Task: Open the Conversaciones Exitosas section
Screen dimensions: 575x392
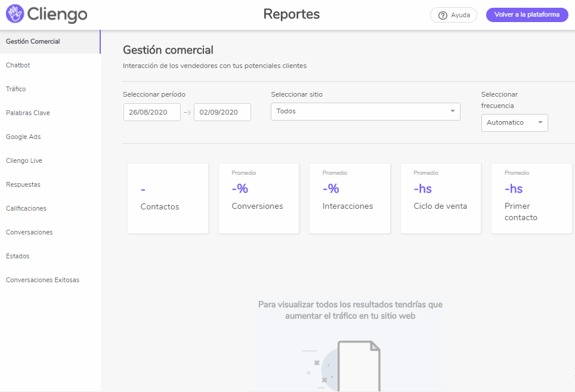Action: [42, 279]
